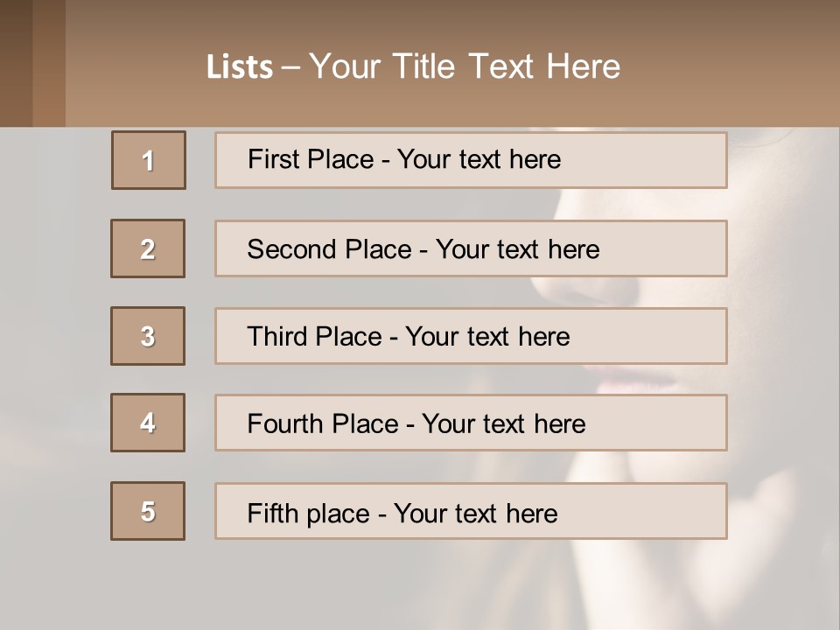Click the number 1 box
The width and height of the screenshot is (840, 630).
149,160
